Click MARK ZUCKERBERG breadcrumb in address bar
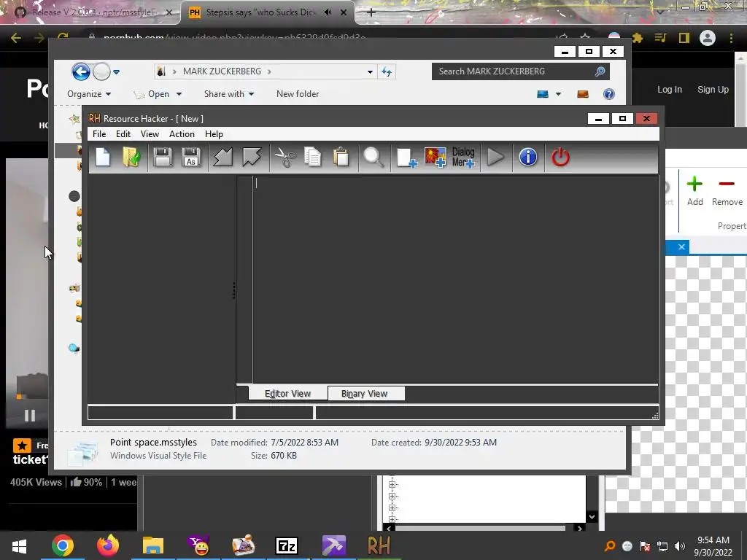Screen dimensions: 747x560 (x=222, y=71)
